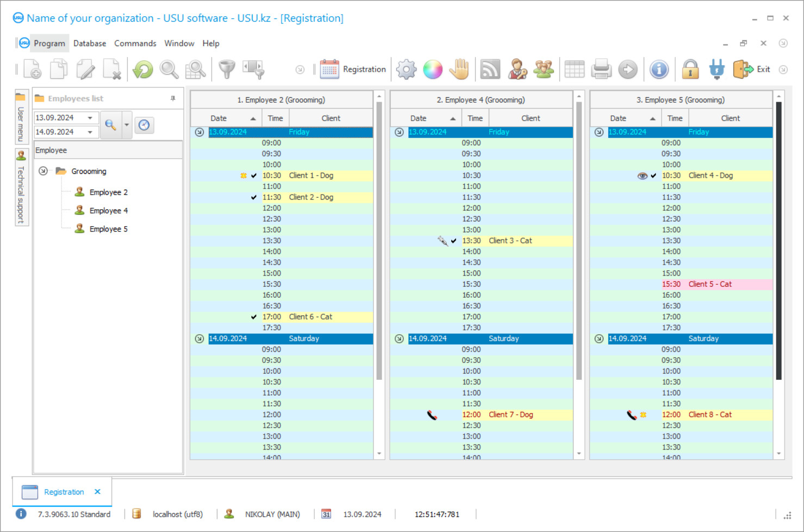Open the print icon on the toolbar

601,69
